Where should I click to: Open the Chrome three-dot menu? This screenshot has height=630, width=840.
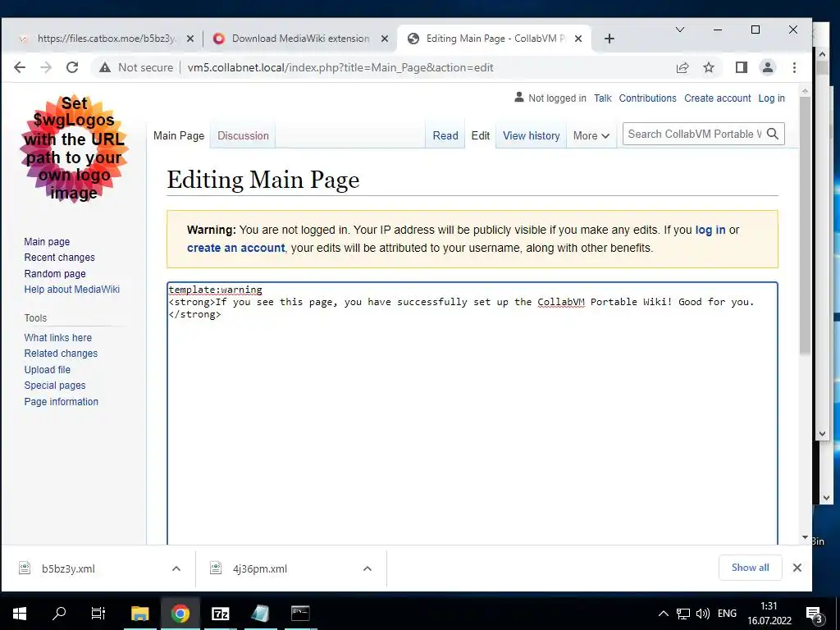tap(794, 67)
